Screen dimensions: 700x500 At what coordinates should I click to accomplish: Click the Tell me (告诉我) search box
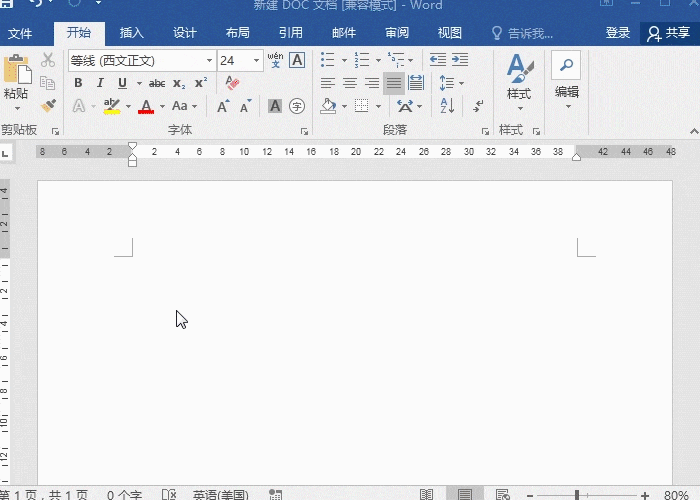522,33
